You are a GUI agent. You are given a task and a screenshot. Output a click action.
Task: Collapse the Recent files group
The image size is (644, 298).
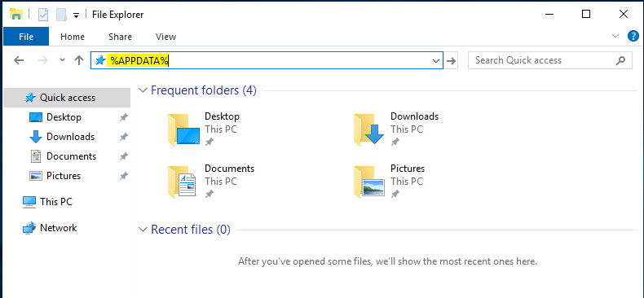coord(143,230)
